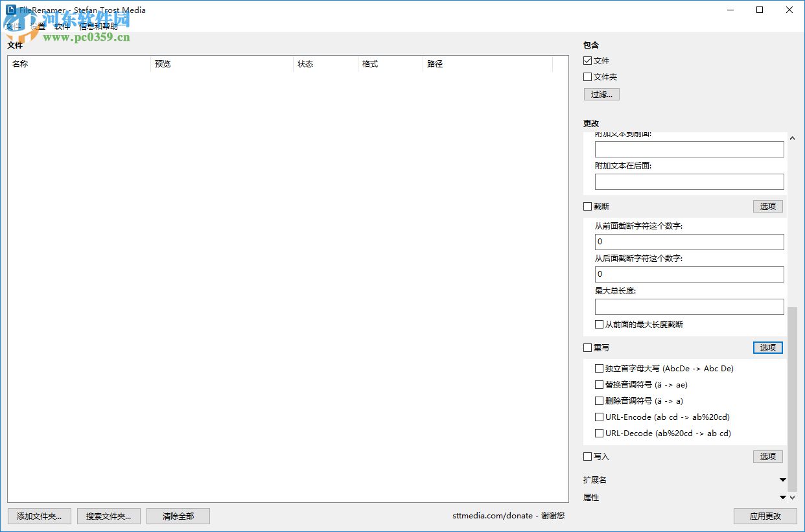This screenshot has height=532, width=805.
Task: Enable the 写入 option
Action: (587, 456)
